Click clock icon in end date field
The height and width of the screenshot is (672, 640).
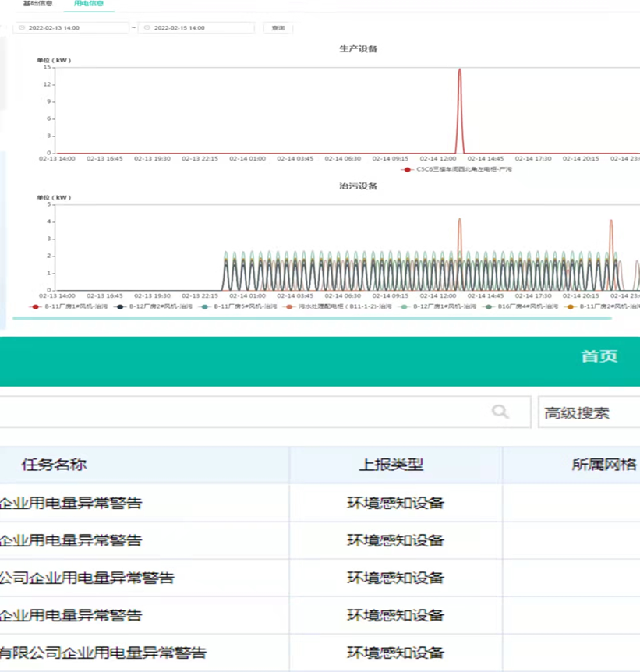click(x=147, y=28)
